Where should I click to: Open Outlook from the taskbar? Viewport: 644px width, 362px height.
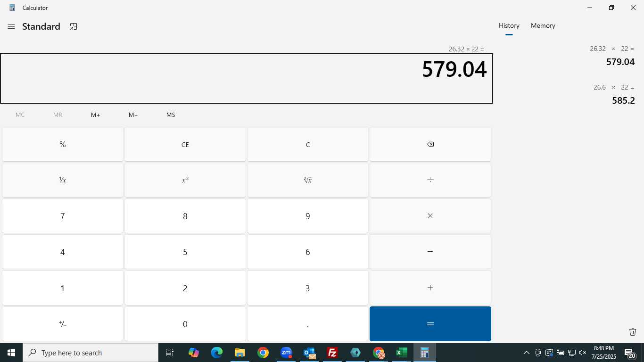point(309,353)
